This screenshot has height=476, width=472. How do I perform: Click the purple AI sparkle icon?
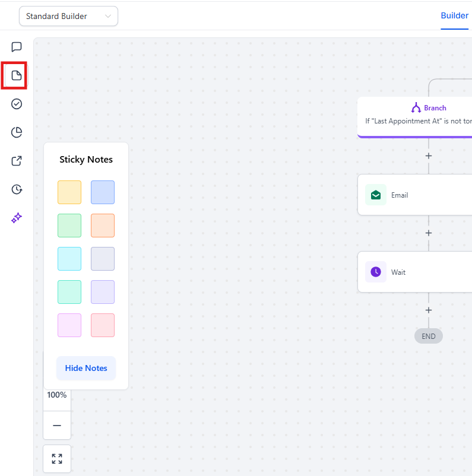click(17, 218)
